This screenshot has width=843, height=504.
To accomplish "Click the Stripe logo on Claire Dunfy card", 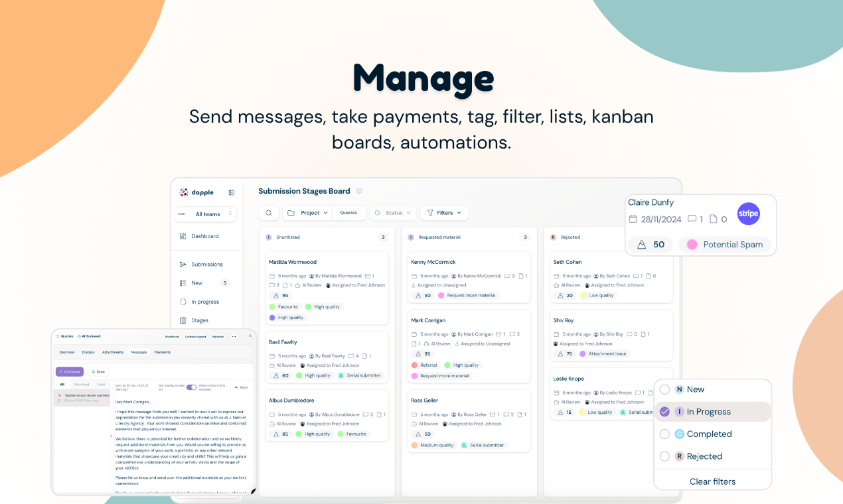I will click(748, 214).
